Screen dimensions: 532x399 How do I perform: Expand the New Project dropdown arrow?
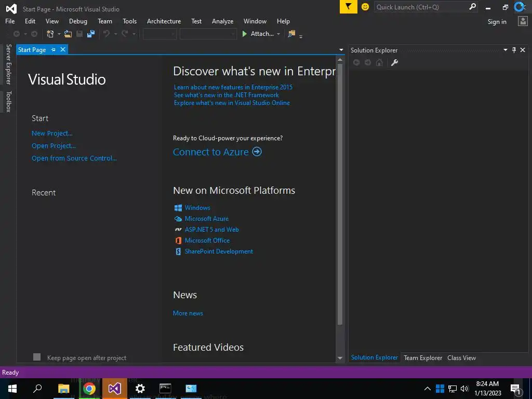59,34
